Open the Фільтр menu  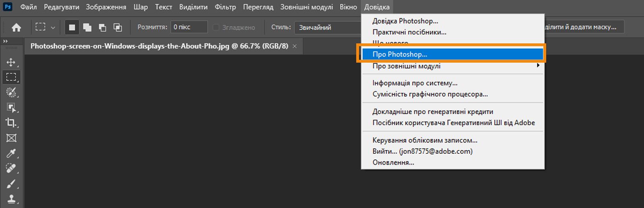(x=225, y=7)
